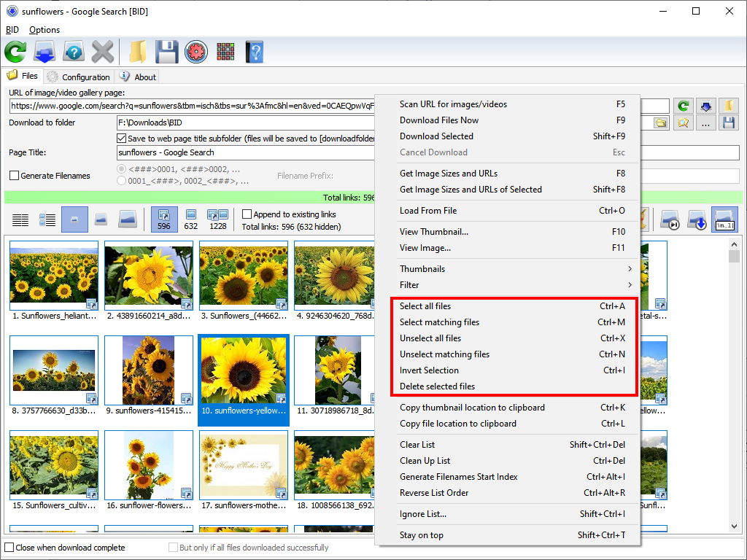The height and width of the screenshot is (560, 747).
Task: Click the large floppy disk save toolbar icon
Action: coord(167,52)
